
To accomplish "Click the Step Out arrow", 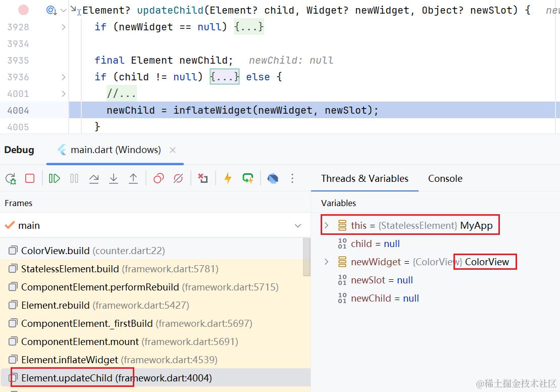I will click(133, 178).
